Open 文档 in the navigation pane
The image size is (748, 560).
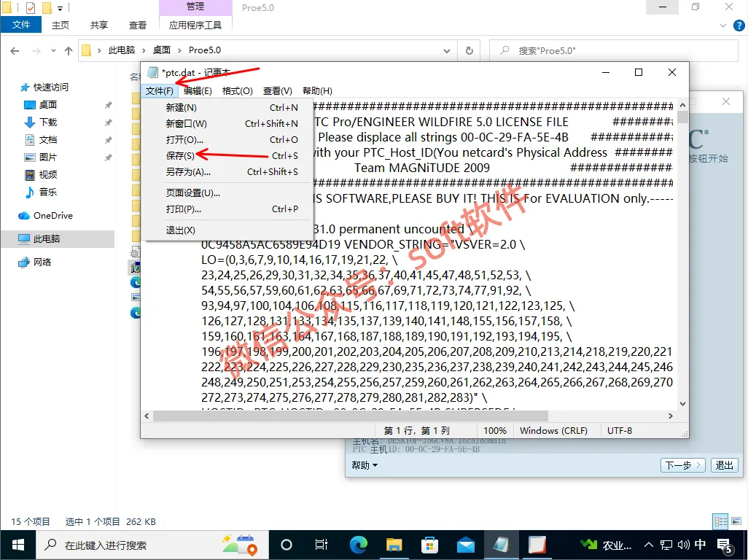(x=47, y=140)
